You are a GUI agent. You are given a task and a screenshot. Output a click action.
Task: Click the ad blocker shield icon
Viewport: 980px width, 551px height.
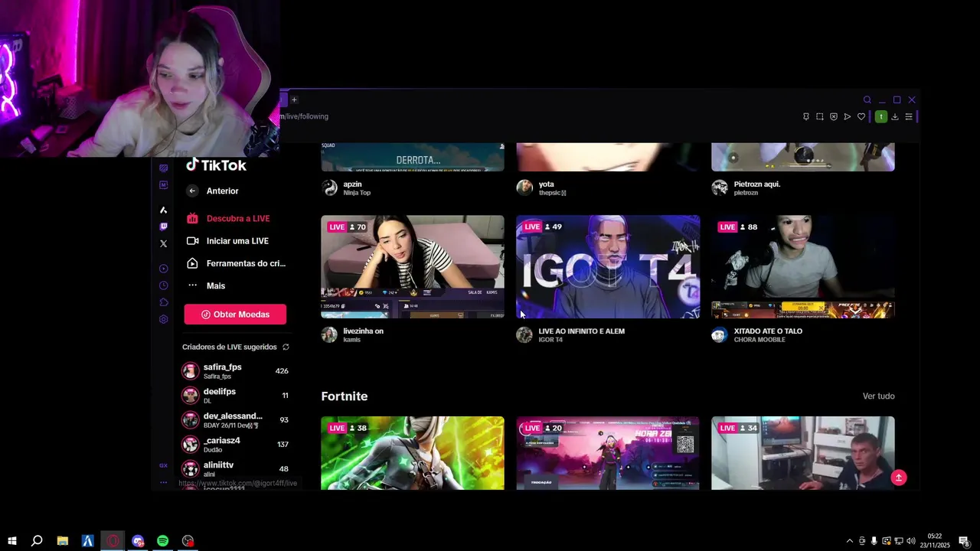834,116
